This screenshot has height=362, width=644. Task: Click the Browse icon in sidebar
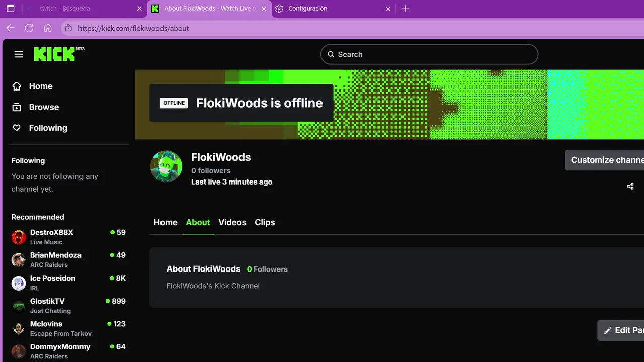coord(17,107)
